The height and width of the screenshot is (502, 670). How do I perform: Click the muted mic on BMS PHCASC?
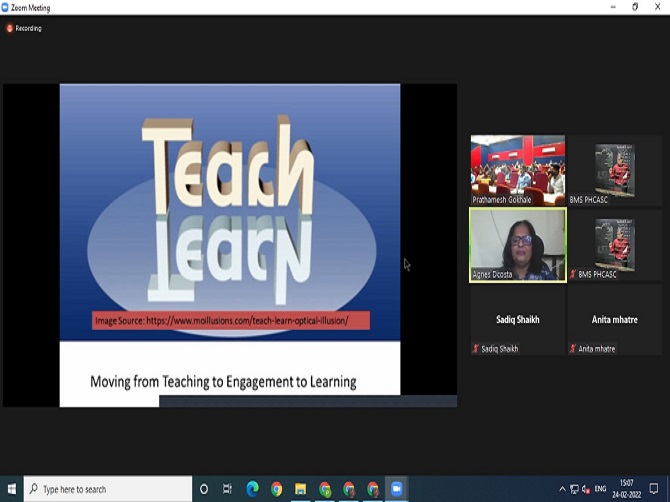point(573,274)
